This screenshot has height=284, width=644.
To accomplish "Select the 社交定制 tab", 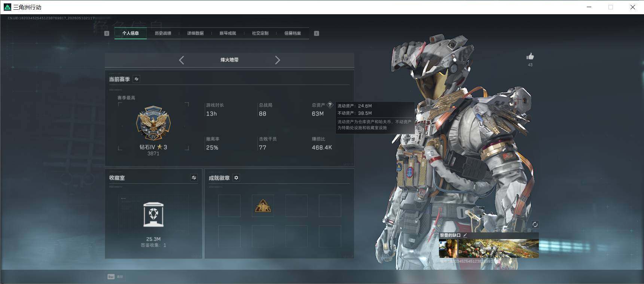I will 260,33.
